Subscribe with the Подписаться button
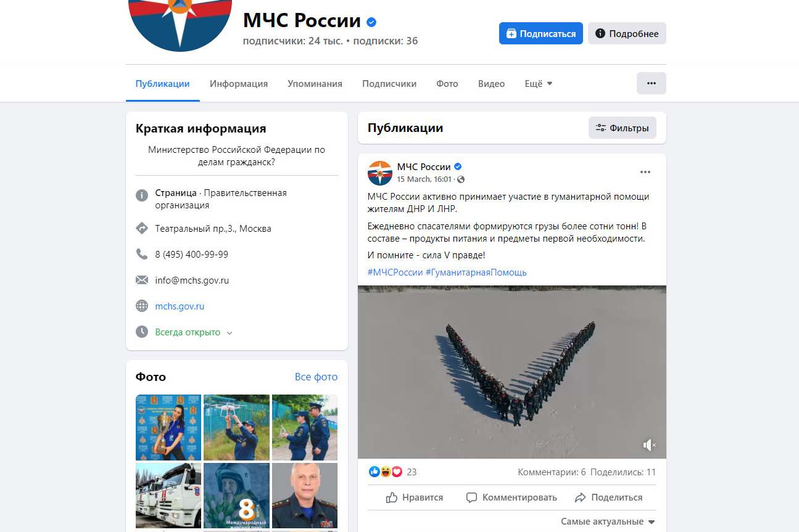The height and width of the screenshot is (532, 799). (x=541, y=33)
